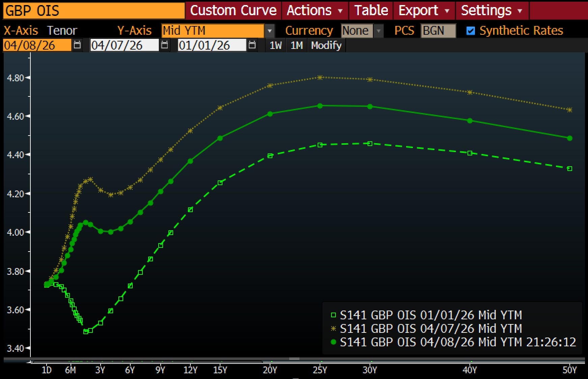
Task: Open the Export menu
Action: pos(424,10)
